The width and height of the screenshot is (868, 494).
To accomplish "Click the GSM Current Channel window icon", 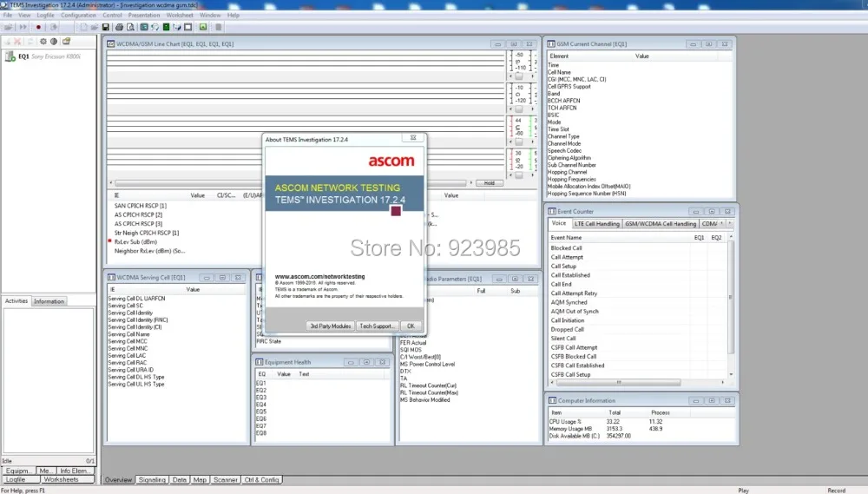I will coord(551,43).
